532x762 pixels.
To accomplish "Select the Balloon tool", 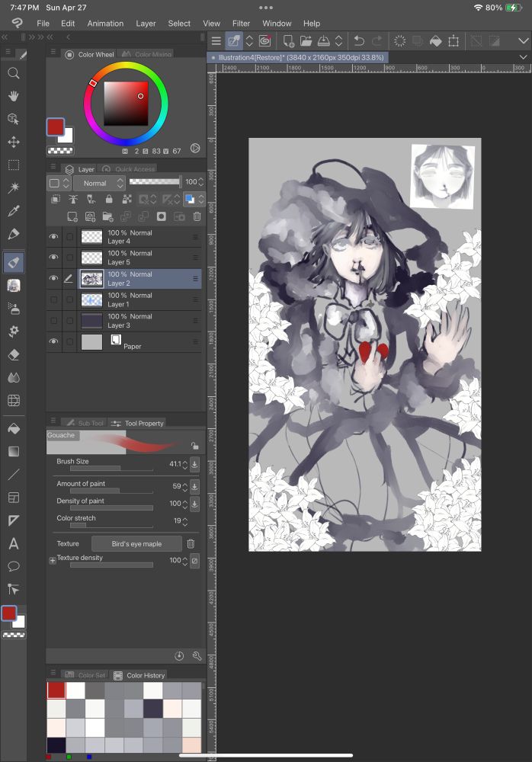I will point(14,566).
